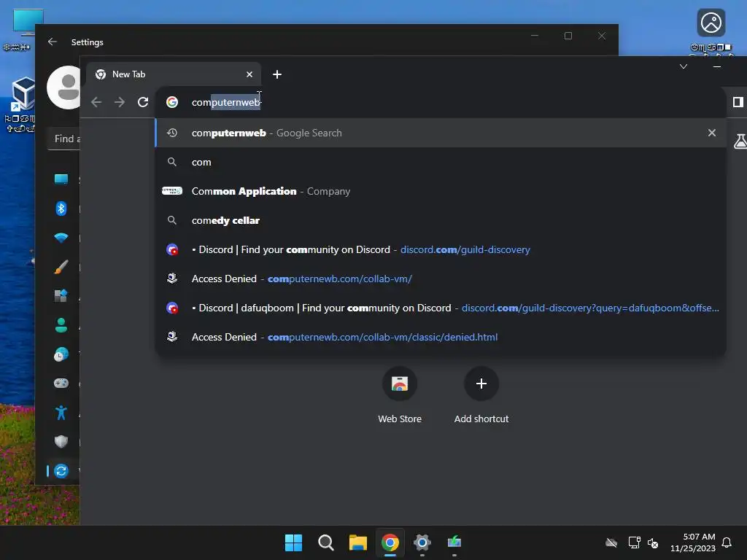Choose the computernweb Google Search suggestion
The width and height of the screenshot is (747, 560).
(x=441, y=133)
